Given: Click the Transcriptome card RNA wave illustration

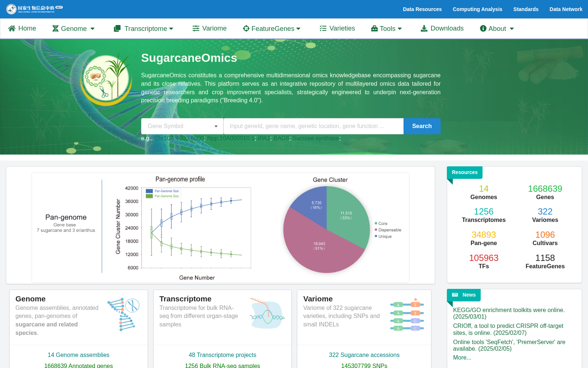Looking at the screenshot, I should [x=267, y=314].
